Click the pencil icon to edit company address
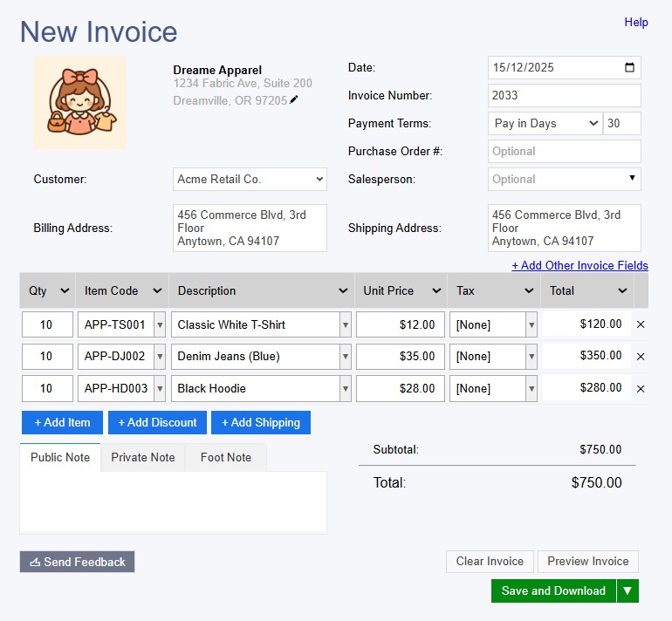 tap(293, 99)
